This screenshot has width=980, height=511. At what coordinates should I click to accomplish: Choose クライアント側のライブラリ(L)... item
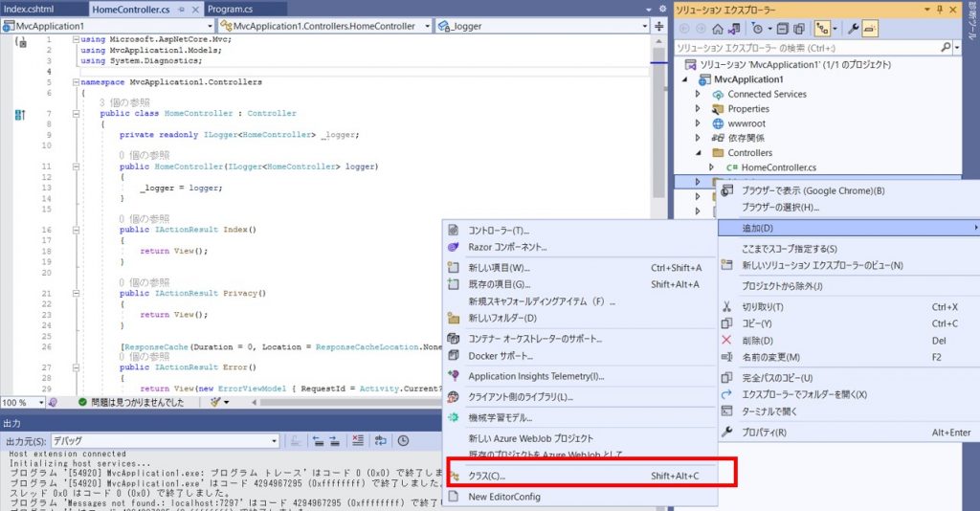[579, 397]
